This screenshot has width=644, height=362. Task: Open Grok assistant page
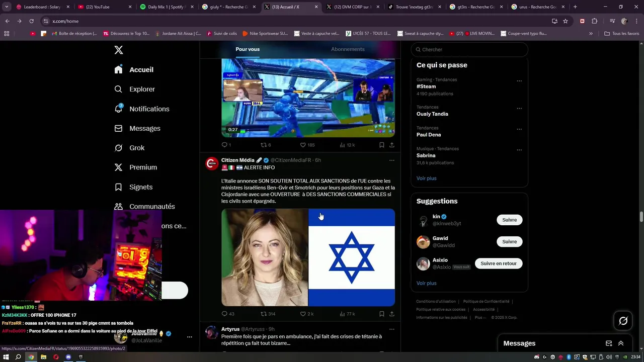(129, 148)
